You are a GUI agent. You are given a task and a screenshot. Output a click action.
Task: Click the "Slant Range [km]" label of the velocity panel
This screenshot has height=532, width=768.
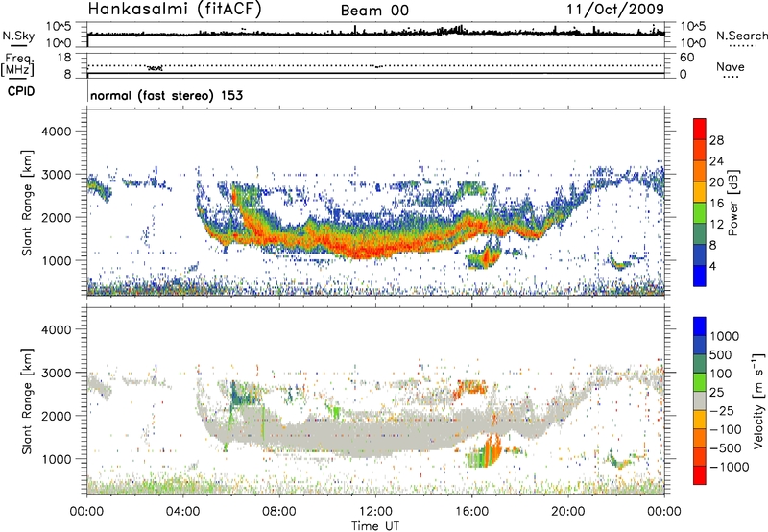pyautogui.click(x=27, y=401)
